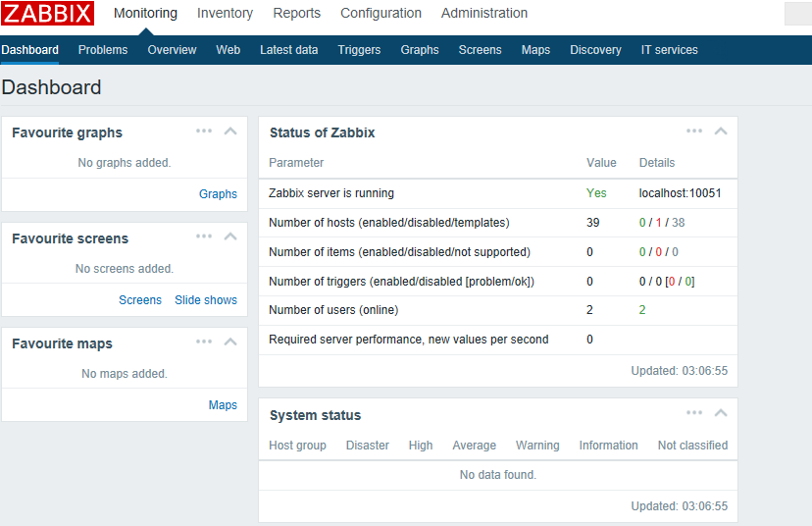Click 'No data found.' in System status

coord(498,475)
